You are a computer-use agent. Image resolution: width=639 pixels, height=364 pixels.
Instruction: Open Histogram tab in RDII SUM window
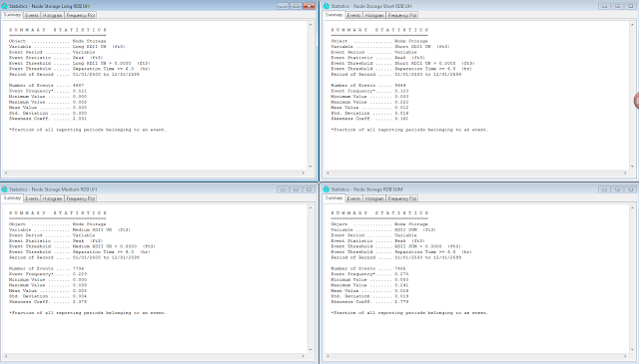click(x=374, y=198)
